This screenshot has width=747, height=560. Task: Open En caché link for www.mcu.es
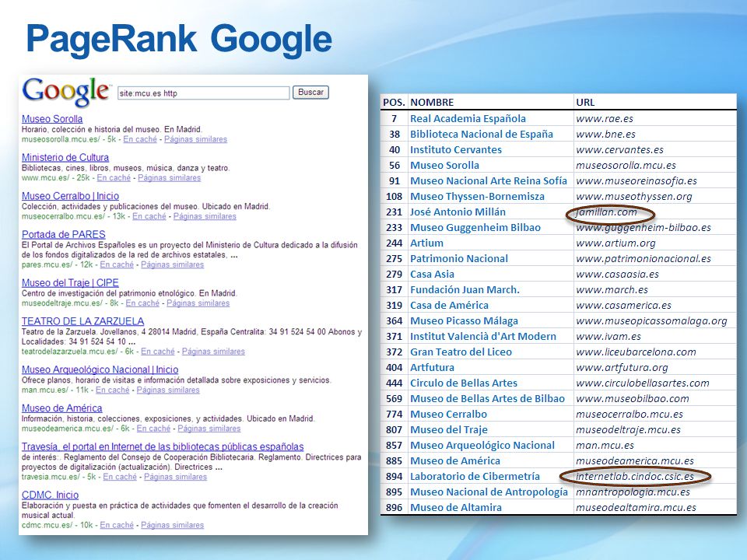click(114, 177)
